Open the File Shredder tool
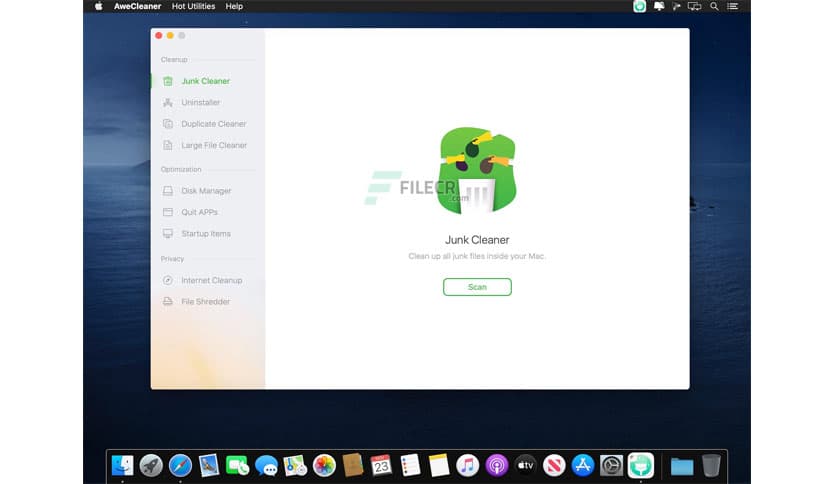Image resolution: width=836 pixels, height=484 pixels. click(205, 301)
